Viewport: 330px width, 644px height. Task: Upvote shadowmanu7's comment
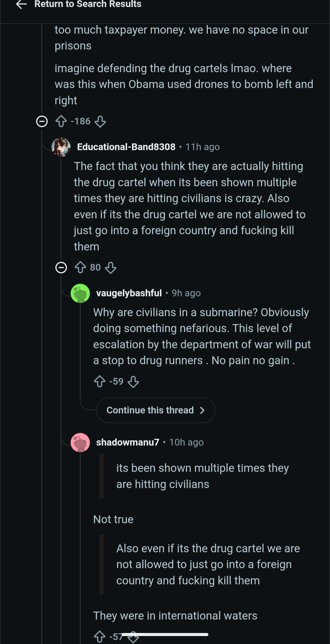point(100,637)
